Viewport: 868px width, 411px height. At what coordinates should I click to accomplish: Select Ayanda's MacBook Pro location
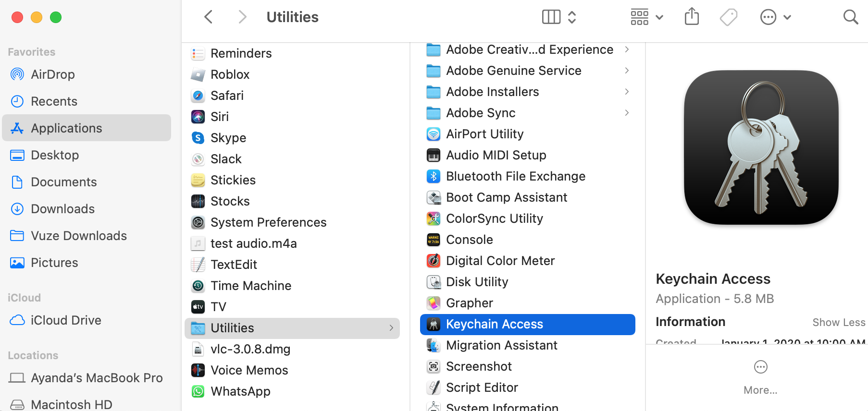(87, 378)
